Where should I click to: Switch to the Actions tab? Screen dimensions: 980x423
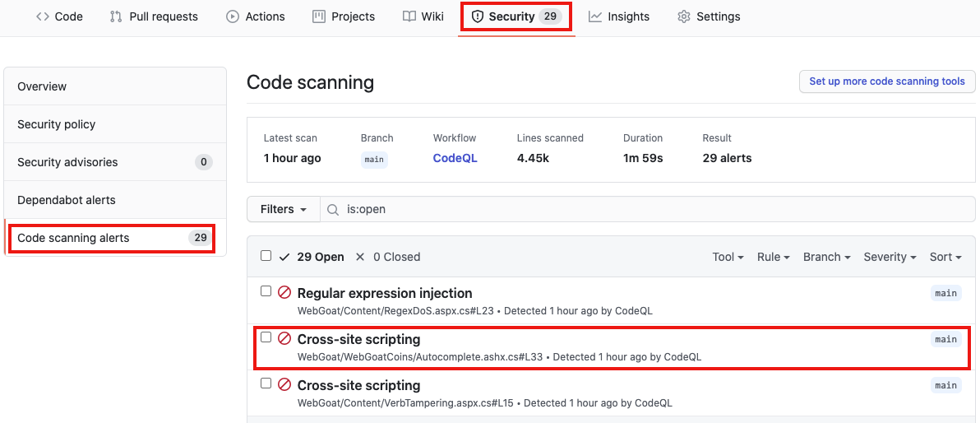click(256, 17)
